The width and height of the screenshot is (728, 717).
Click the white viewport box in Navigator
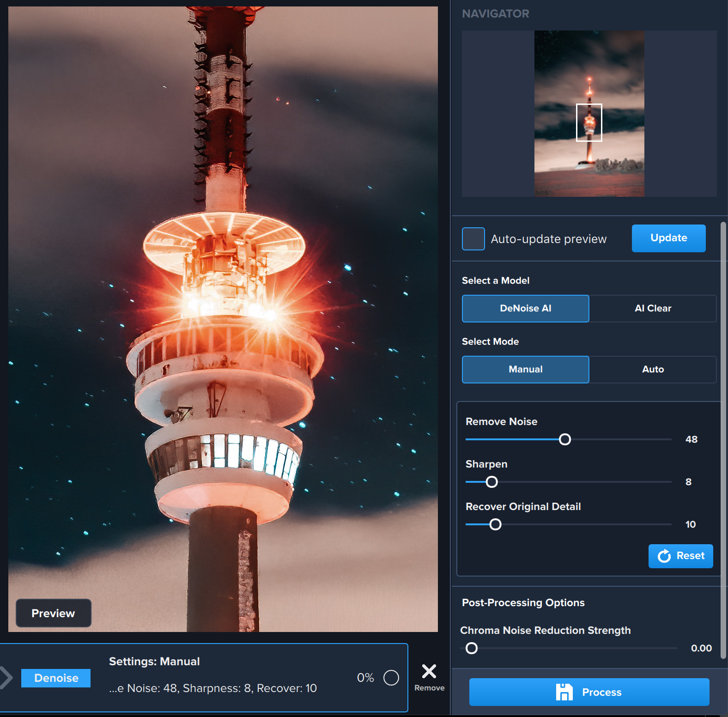pos(589,122)
